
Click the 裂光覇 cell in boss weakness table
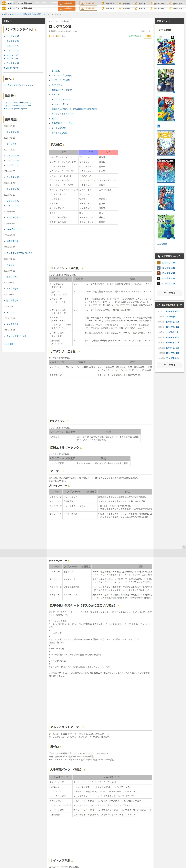tap(108, 157)
